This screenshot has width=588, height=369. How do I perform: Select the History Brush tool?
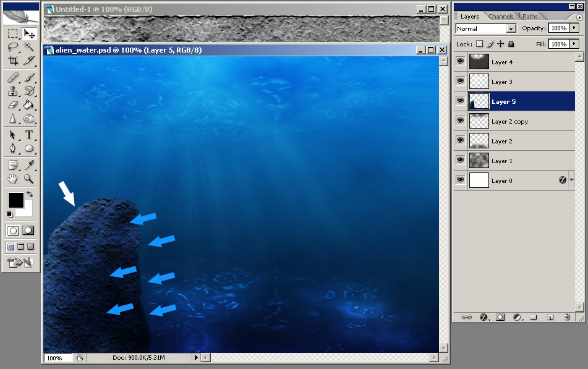tap(29, 91)
